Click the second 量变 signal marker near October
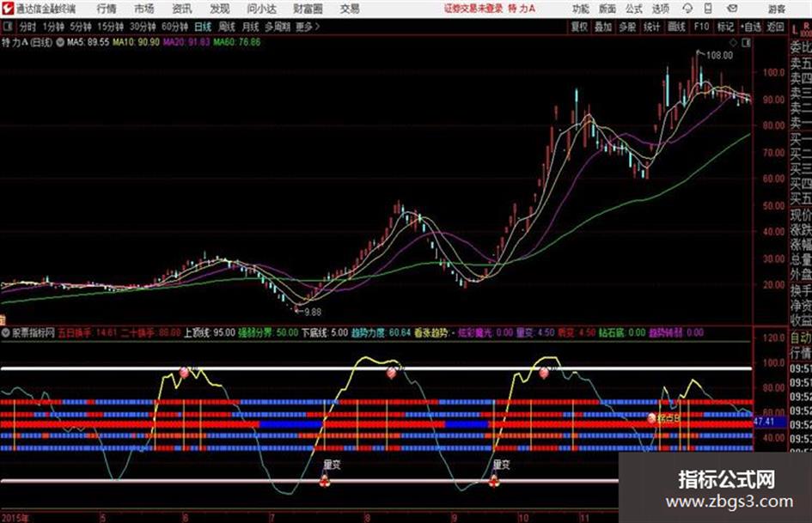Image resolution: width=812 pixels, height=523 pixels. pos(495,482)
